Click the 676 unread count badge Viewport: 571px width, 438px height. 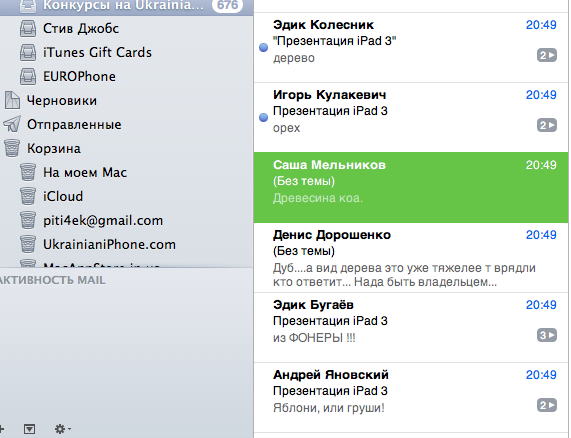point(228,5)
